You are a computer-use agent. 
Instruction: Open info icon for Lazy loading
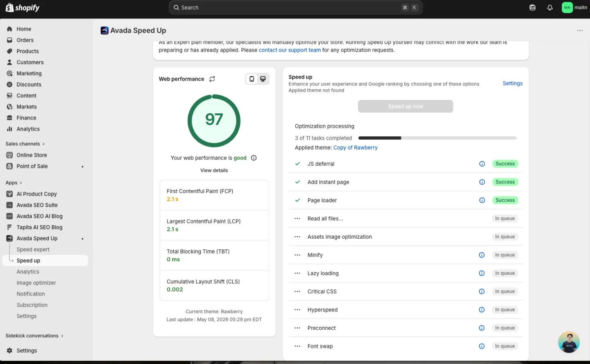coord(482,273)
